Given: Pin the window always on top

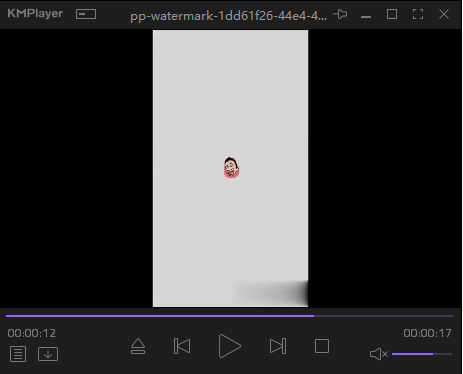Looking at the screenshot, I should (x=340, y=14).
